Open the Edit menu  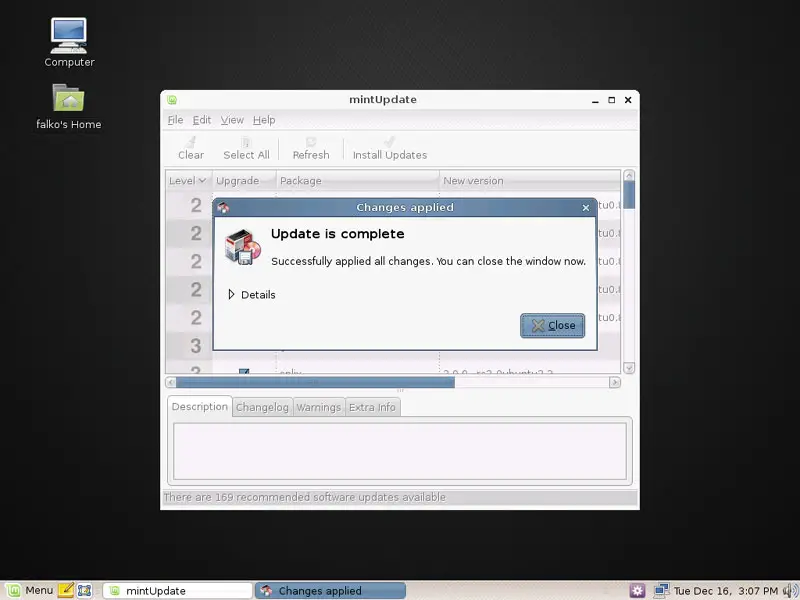coord(202,120)
